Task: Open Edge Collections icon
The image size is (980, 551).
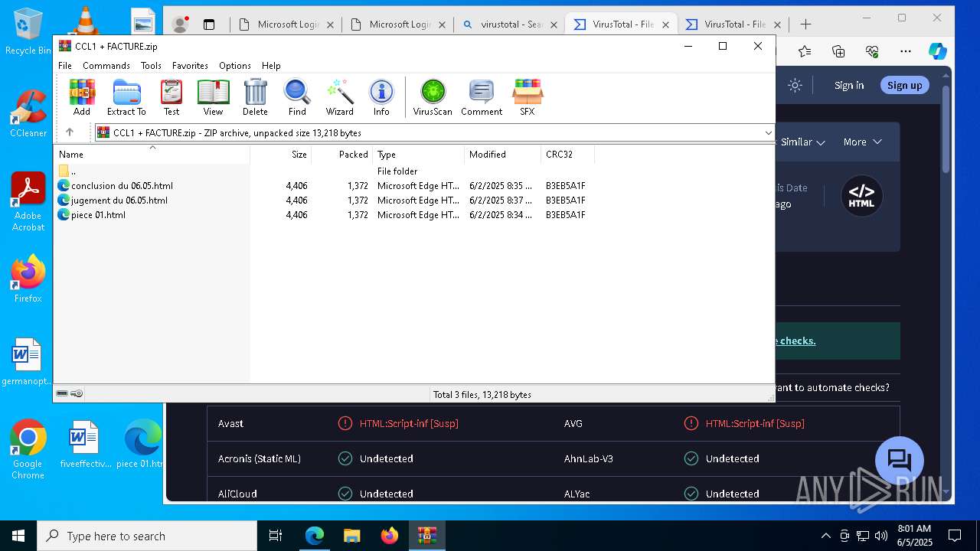Action: click(x=838, y=51)
